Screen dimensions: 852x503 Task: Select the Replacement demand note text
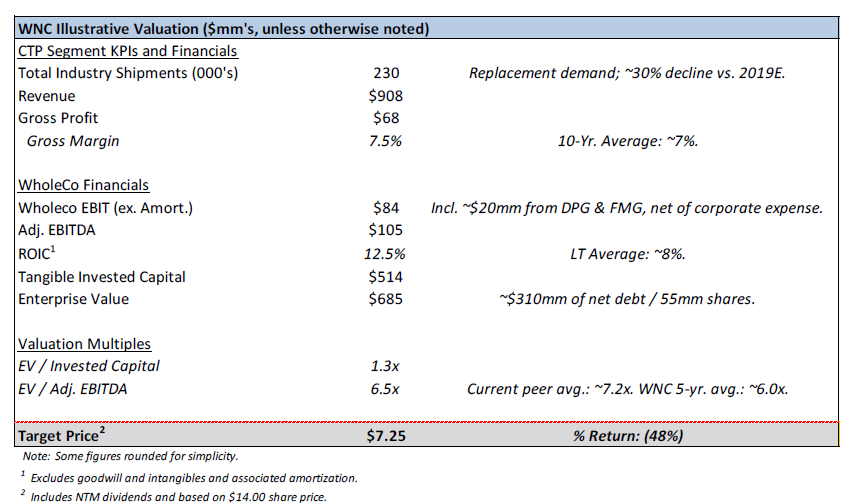tap(627, 73)
